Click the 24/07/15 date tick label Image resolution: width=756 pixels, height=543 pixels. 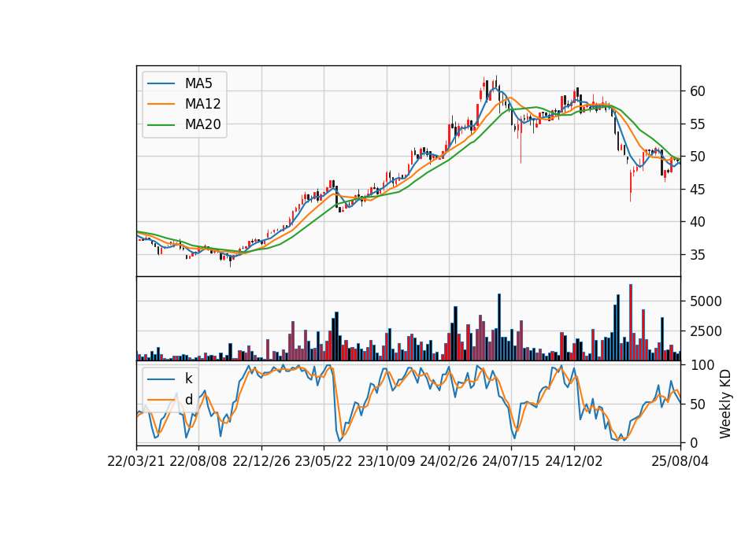click(x=511, y=461)
